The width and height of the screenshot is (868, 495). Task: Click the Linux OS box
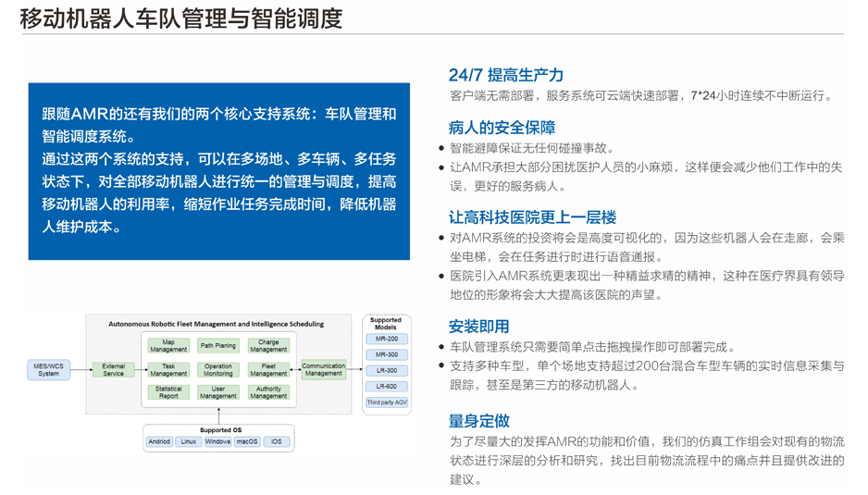pos(189,442)
